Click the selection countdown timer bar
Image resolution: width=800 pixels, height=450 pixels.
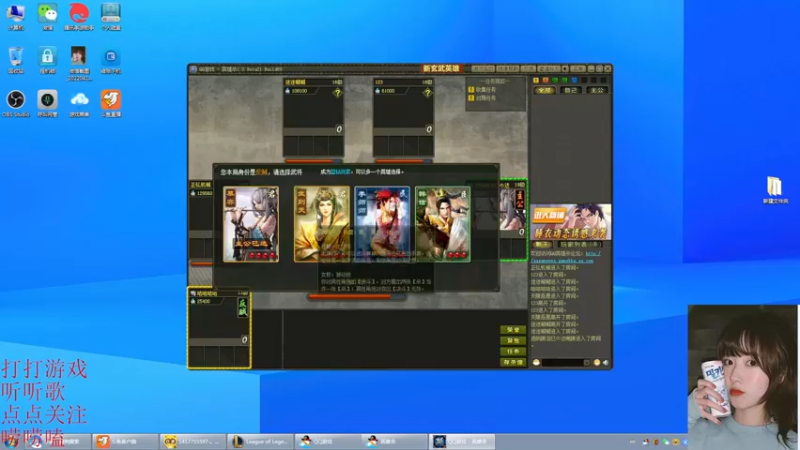point(357,296)
